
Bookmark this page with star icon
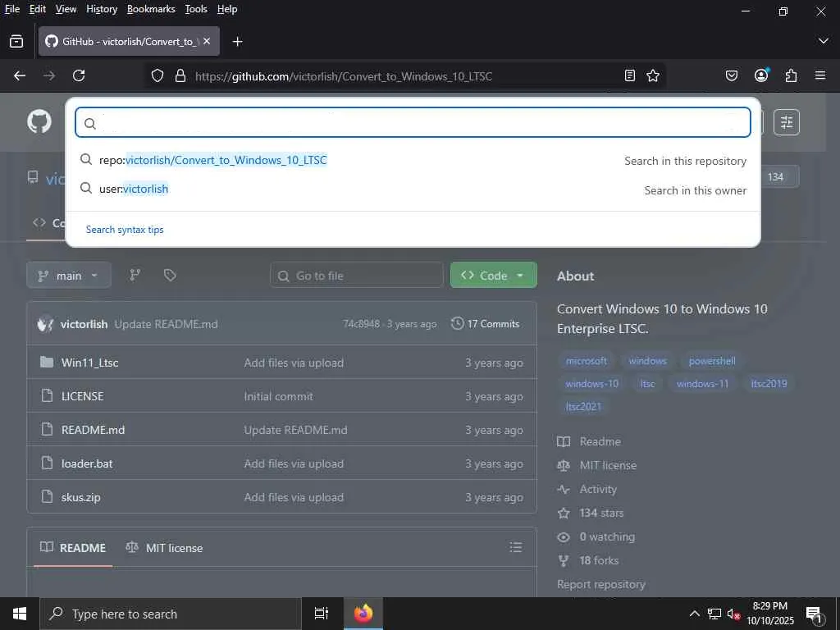652,76
